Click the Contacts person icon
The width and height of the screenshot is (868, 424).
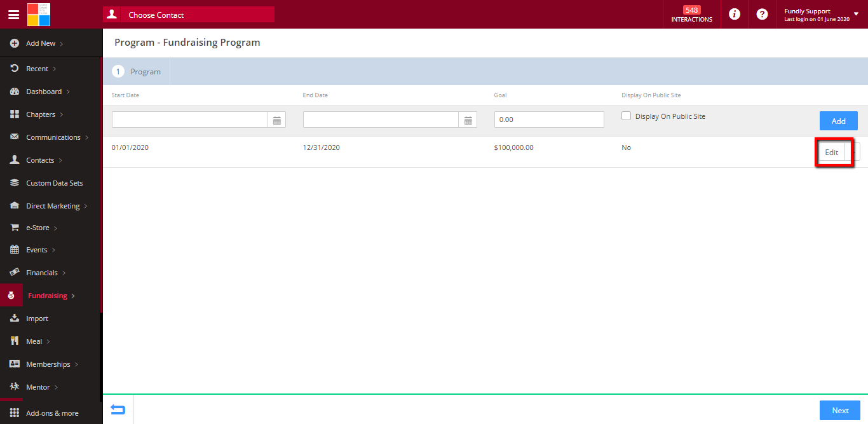tap(15, 160)
